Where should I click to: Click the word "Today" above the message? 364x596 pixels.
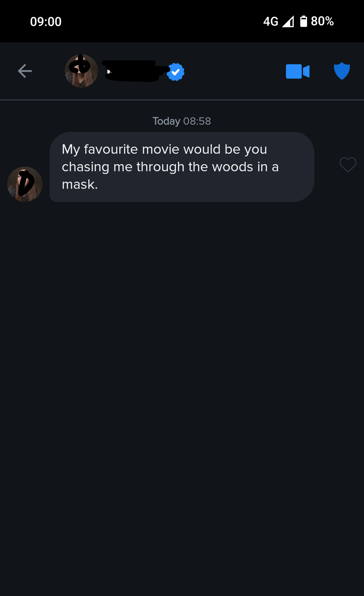[x=166, y=121]
